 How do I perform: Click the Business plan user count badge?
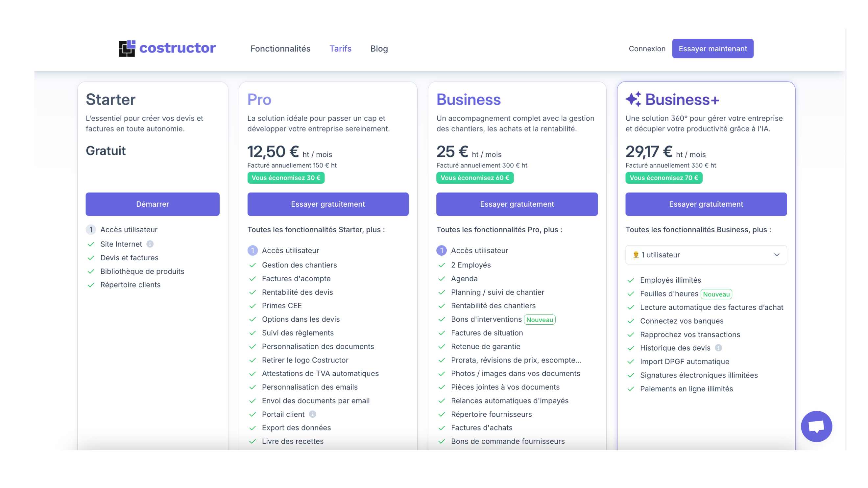(x=442, y=250)
